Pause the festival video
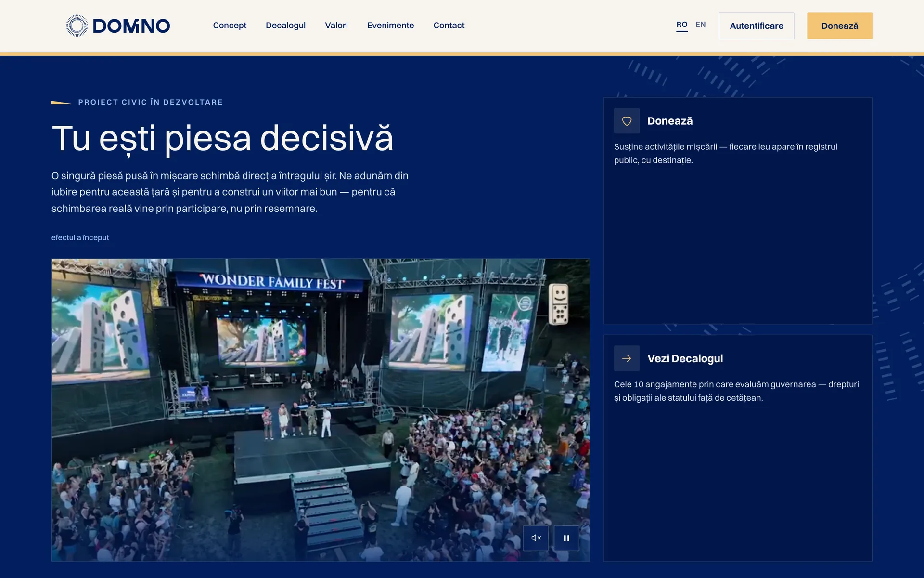The image size is (924, 578). pyautogui.click(x=566, y=538)
